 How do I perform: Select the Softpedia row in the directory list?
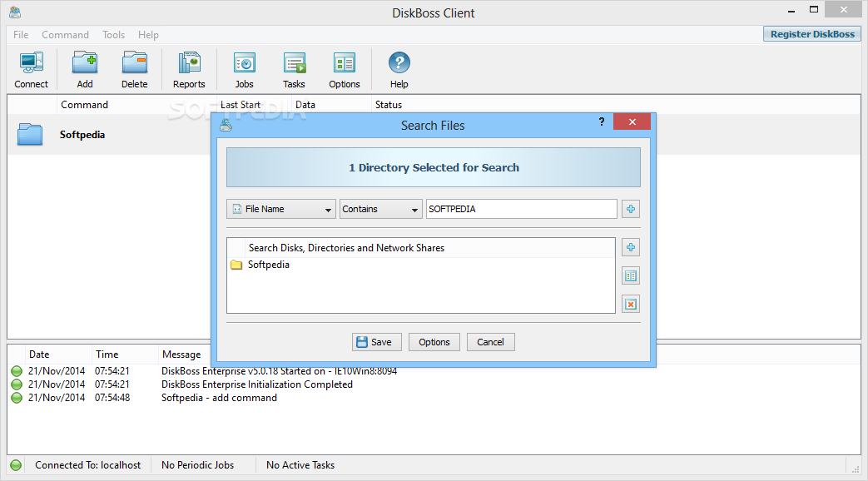(421, 265)
